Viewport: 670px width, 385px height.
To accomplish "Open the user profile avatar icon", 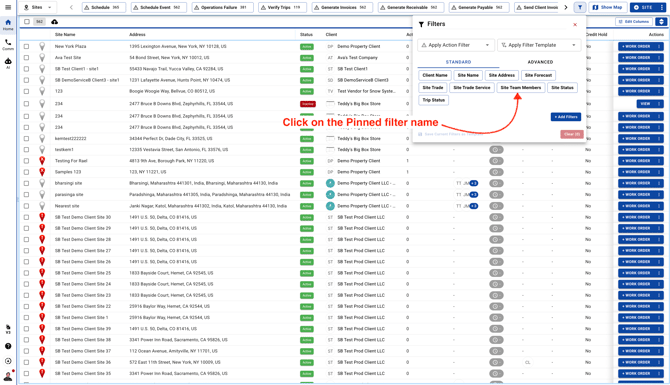I will 8,376.
